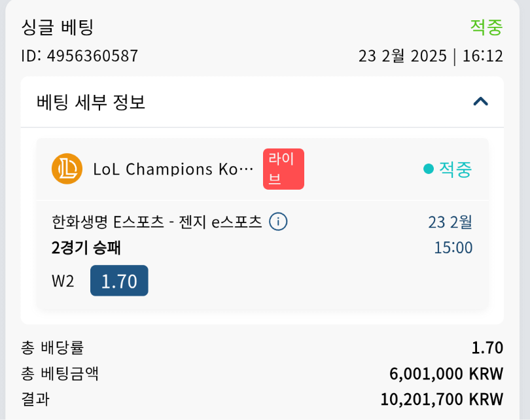Open match info circle icon

tap(278, 222)
